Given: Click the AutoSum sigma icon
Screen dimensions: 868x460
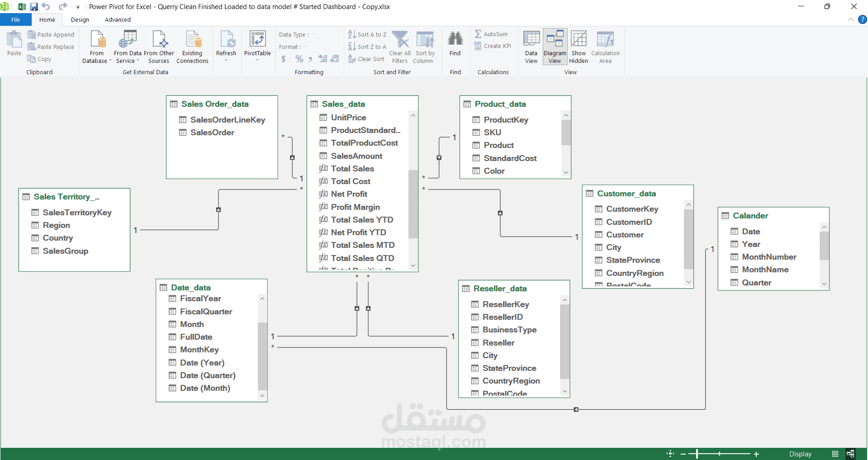Looking at the screenshot, I should [478, 34].
